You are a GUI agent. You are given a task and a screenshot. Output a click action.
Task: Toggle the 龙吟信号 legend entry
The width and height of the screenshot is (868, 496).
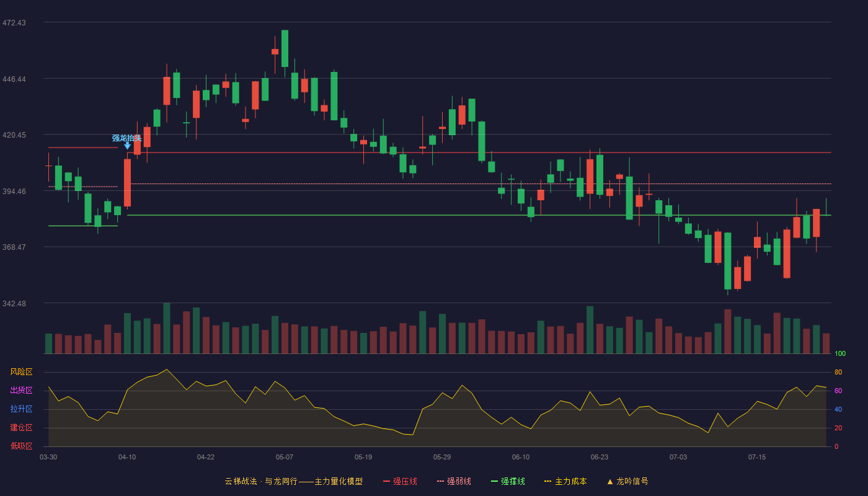click(x=627, y=481)
